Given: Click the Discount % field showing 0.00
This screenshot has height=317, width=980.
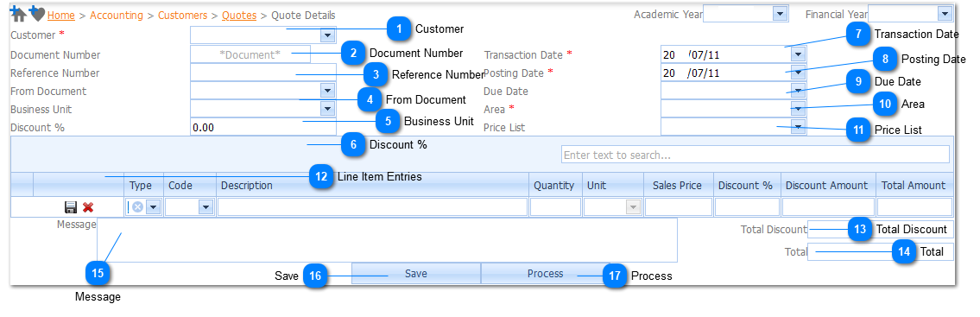Looking at the screenshot, I should (263, 127).
